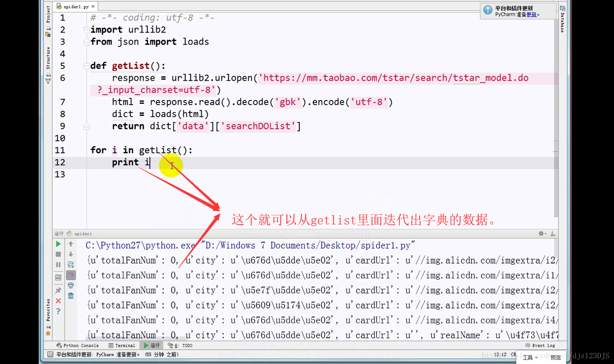Toggle tool window buttons at status bar corner
This screenshot has height=364, width=614.
50,354
